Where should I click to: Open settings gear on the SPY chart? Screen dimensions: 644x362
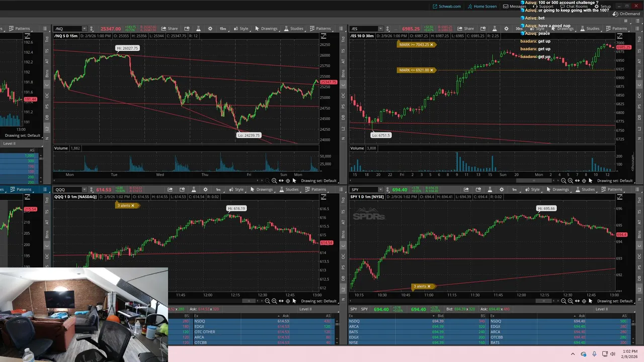tap(502, 190)
